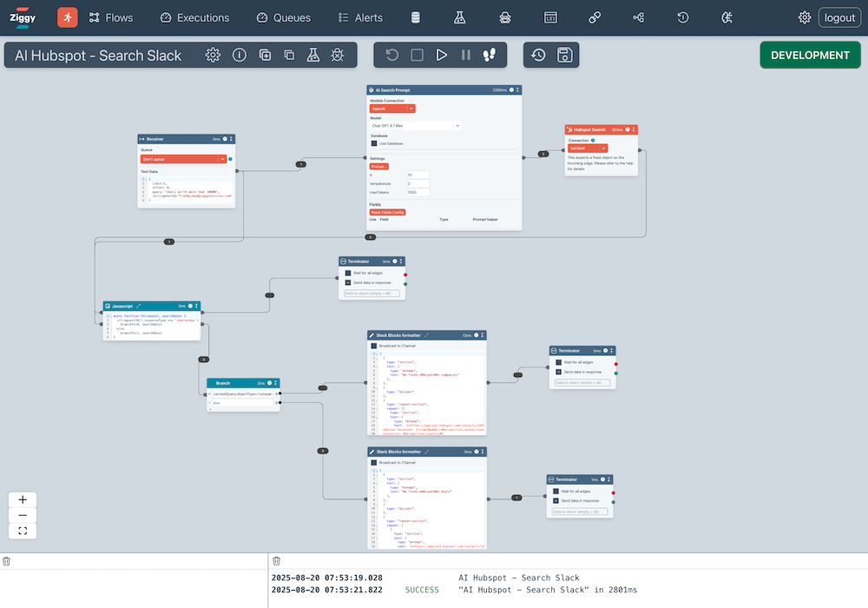
Task: Open global settings gear next to logout
Action: click(805, 17)
